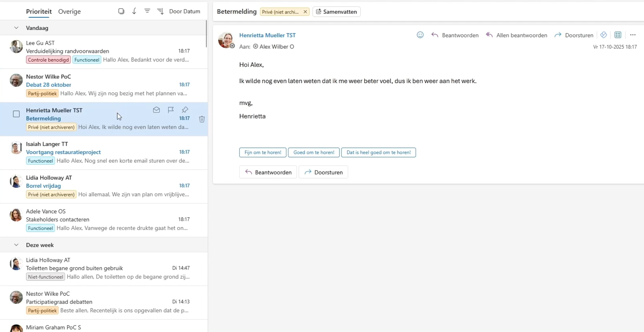Image resolution: width=644 pixels, height=332 pixels.
Task: Open email Participatiegraad debatten
Action: (104, 302)
